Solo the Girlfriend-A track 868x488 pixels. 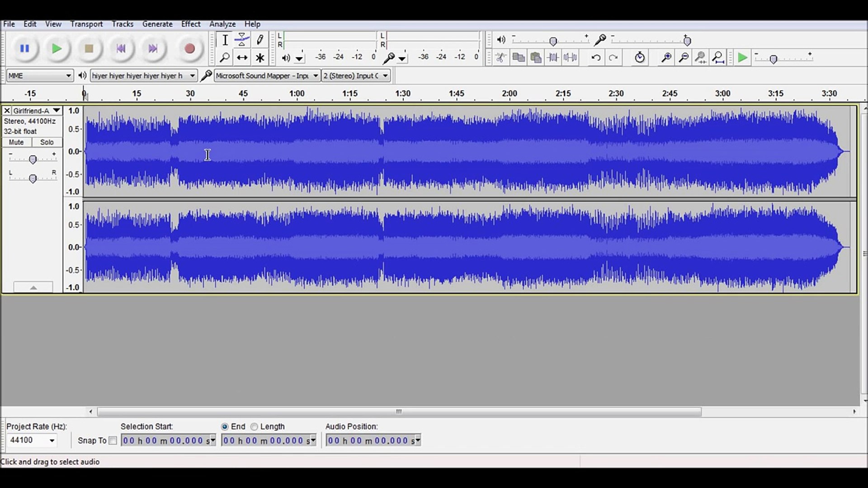point(47,142)
